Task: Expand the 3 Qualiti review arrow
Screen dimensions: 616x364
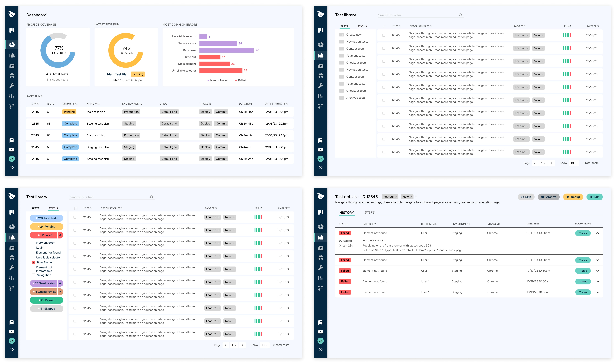Action: (x=60, y=292)
